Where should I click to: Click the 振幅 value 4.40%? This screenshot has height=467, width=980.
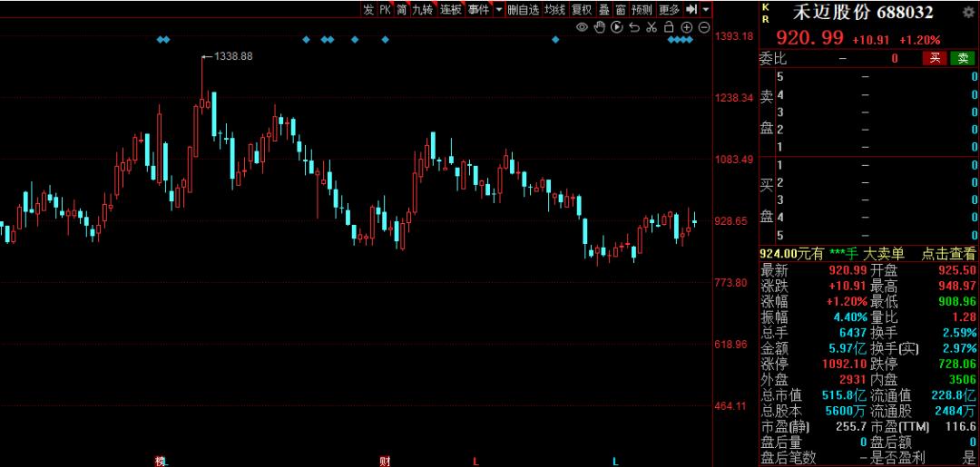point(850,317)
